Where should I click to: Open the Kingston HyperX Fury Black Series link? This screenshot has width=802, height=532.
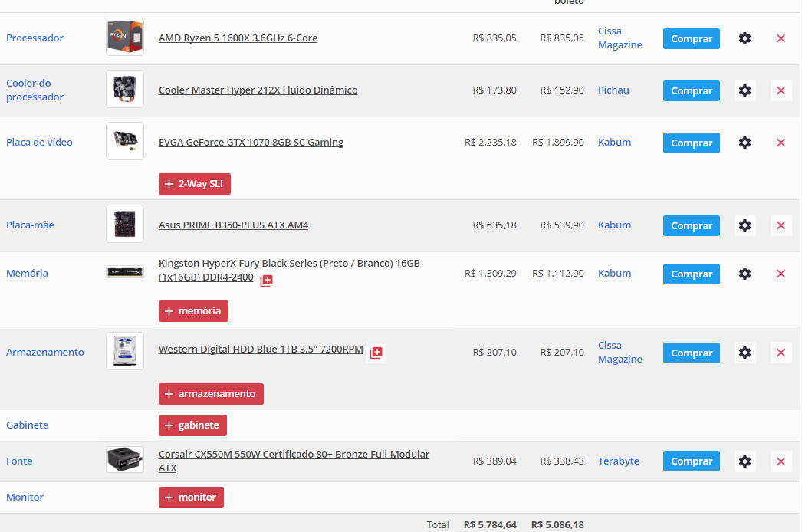(x=289, y=270)
